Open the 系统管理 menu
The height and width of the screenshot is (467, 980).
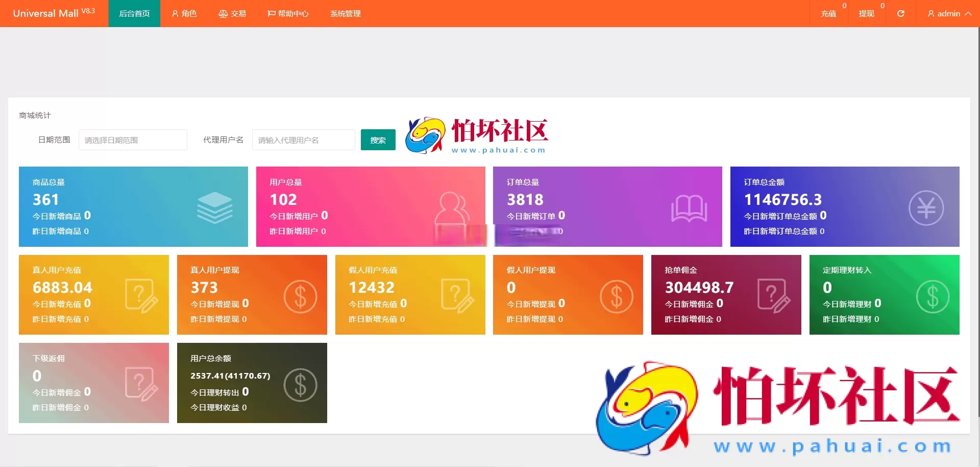coord(345,14)
